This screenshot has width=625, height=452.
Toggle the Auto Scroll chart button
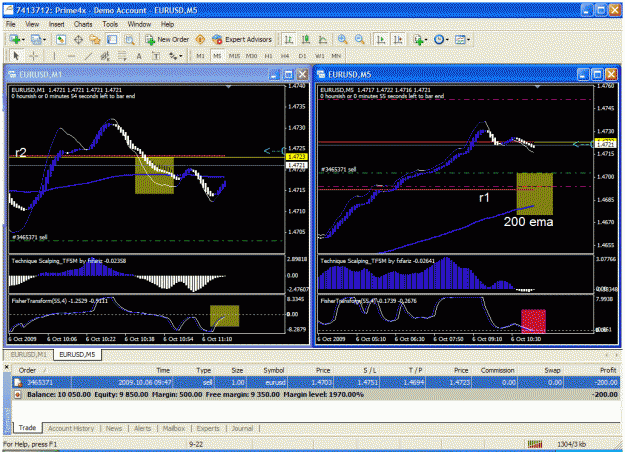[381, 39]
